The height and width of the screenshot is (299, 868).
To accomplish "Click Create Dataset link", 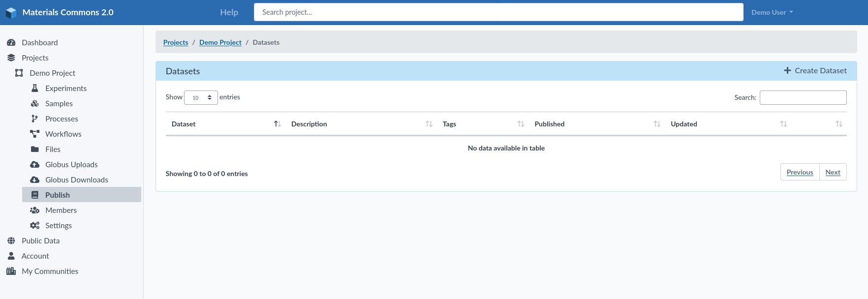I will 815,71.
